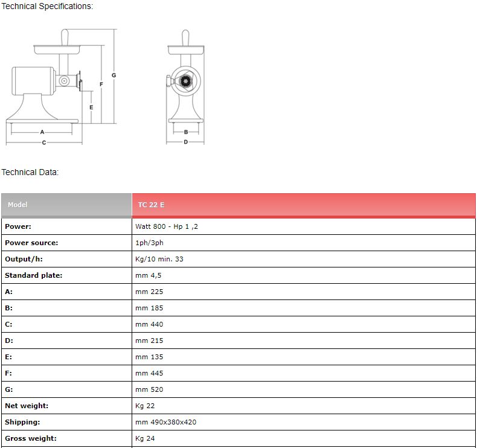The image size is (477, 448).
Task: Click the 'Technical Specifications:' heading
Action: (47, 6)
